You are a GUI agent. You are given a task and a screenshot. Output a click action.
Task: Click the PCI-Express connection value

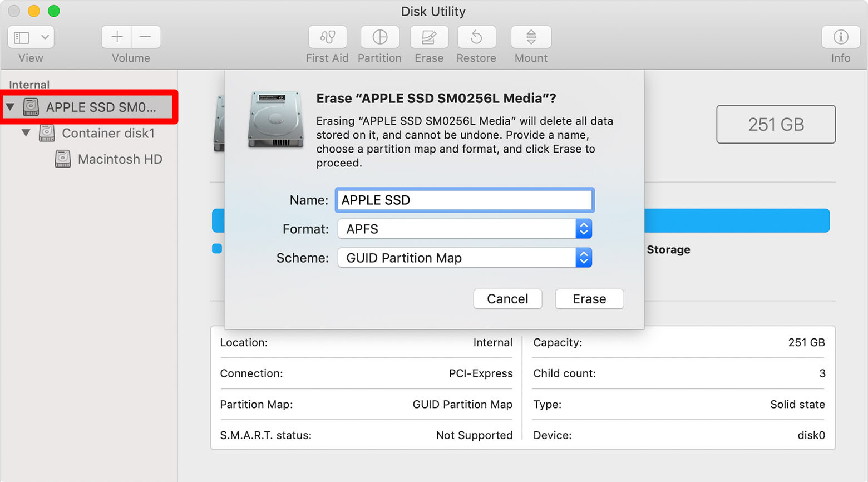click(x=481, y=373)
